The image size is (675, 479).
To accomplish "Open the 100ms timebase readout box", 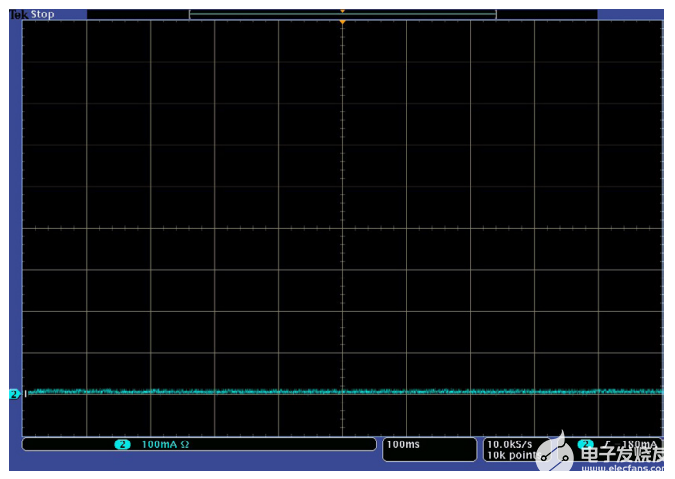I will 429,449.
